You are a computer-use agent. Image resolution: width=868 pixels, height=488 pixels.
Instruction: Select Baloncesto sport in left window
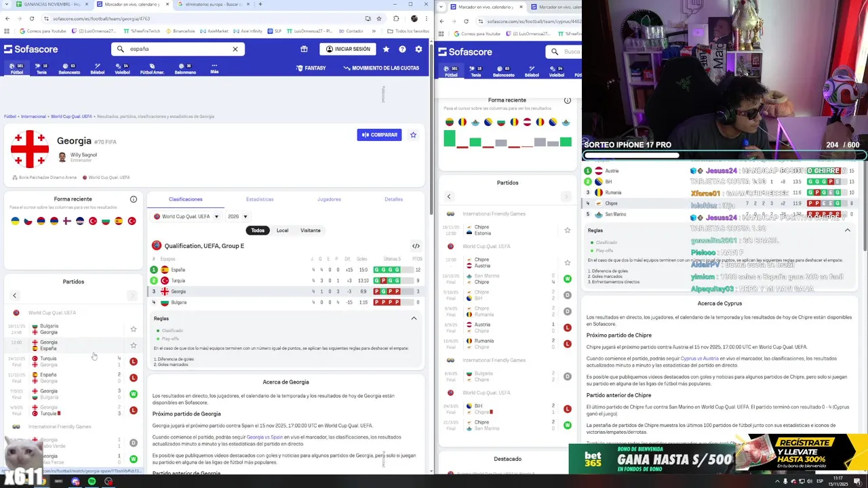[69, 68]
